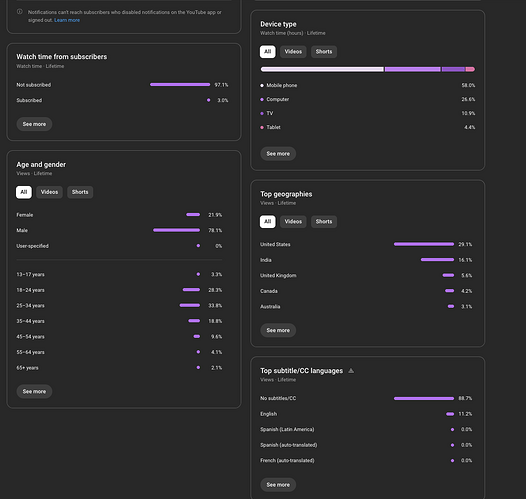See more in Watch time from subscribers

(34, 124)
